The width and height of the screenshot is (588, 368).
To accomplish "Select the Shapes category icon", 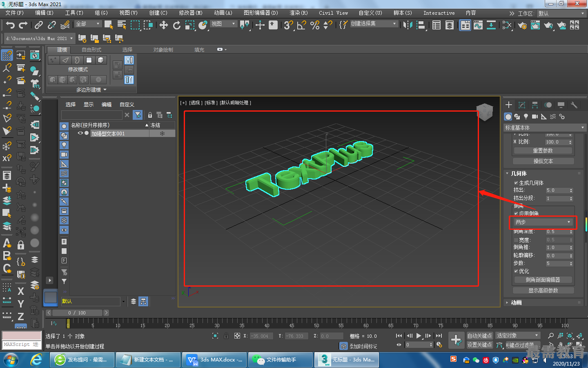I will tap(517, 117).
